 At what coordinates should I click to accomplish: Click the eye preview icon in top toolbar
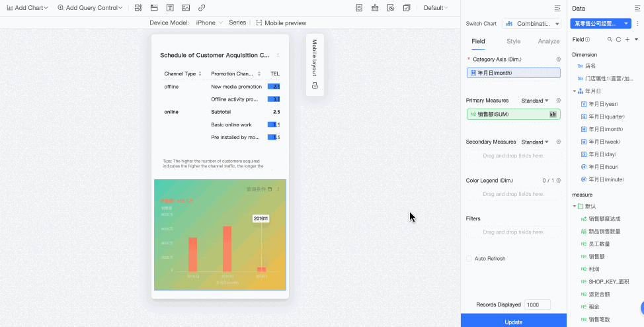tap(391, 8)
